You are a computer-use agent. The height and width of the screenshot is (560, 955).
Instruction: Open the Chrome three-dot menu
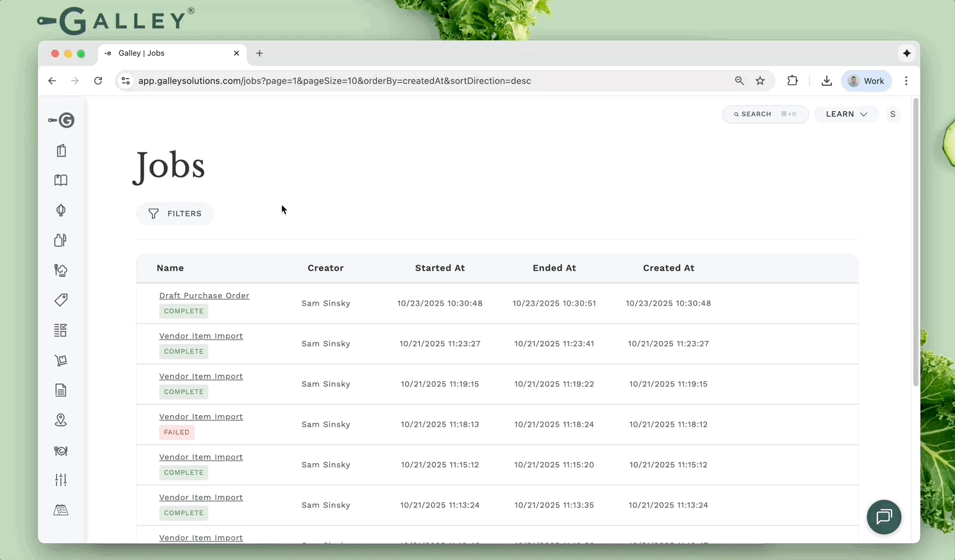(906, 81)
